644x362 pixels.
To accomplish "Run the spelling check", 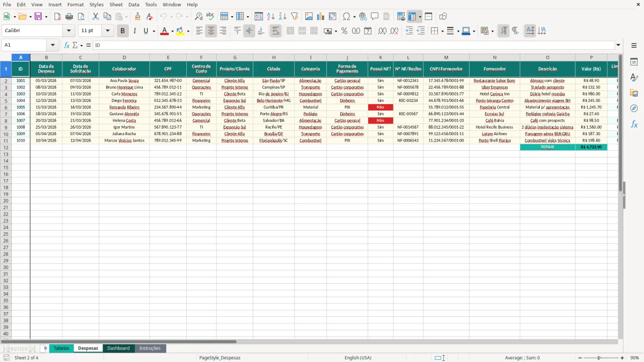I will tap(210, 17).
